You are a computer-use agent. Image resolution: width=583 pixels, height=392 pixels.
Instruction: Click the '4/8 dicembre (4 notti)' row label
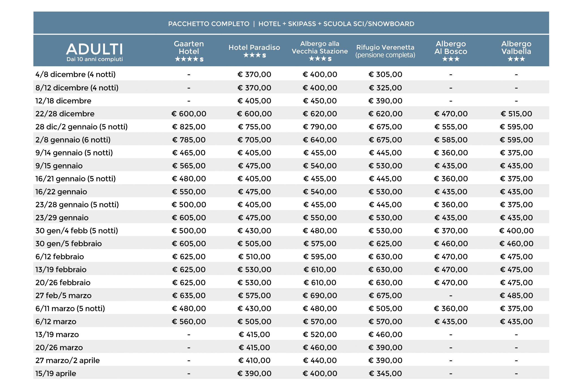click(75, 74)
